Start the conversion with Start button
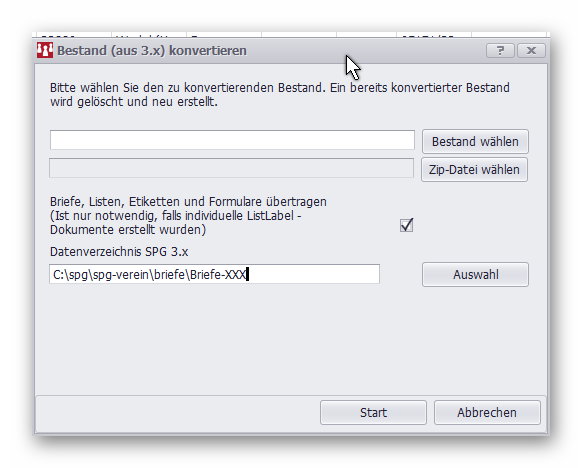The width and height of the screenshot is (582, 468). pos(373,412)
